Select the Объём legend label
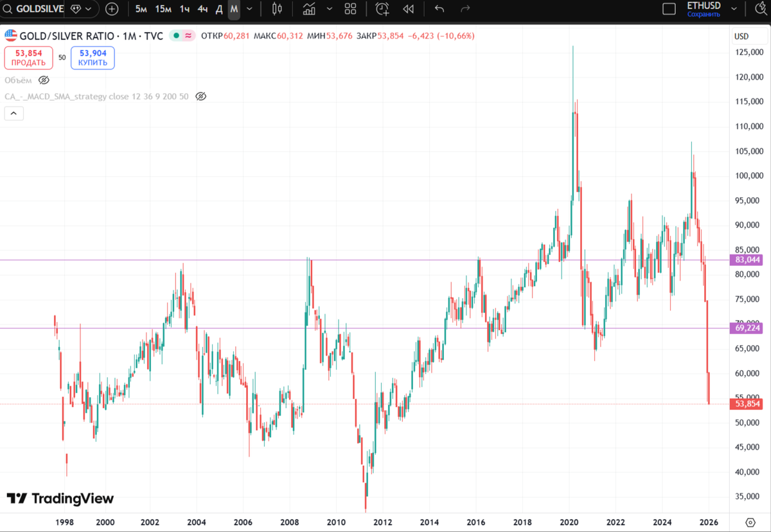Viewport: 771px width, 532px height. [x=18, y=80]
